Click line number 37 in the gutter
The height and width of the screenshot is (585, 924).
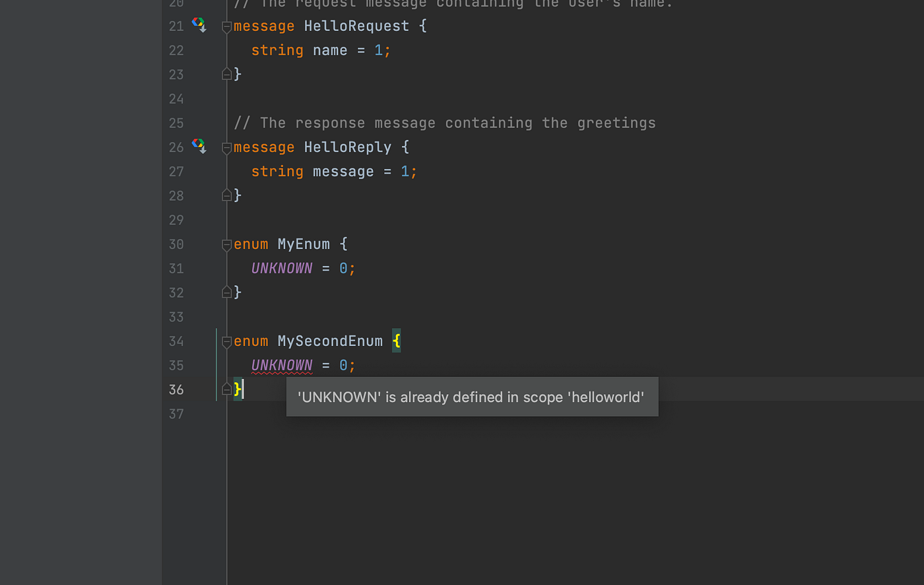176,414
